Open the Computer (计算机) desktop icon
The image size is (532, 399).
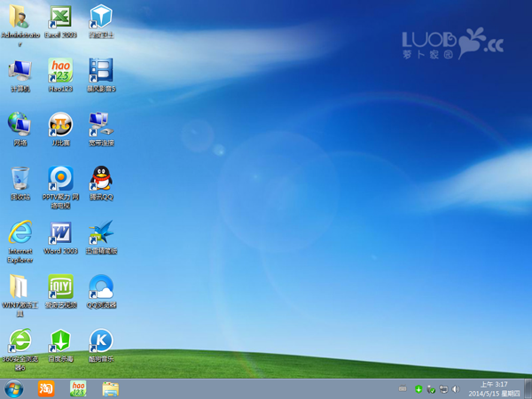(20, 71)
